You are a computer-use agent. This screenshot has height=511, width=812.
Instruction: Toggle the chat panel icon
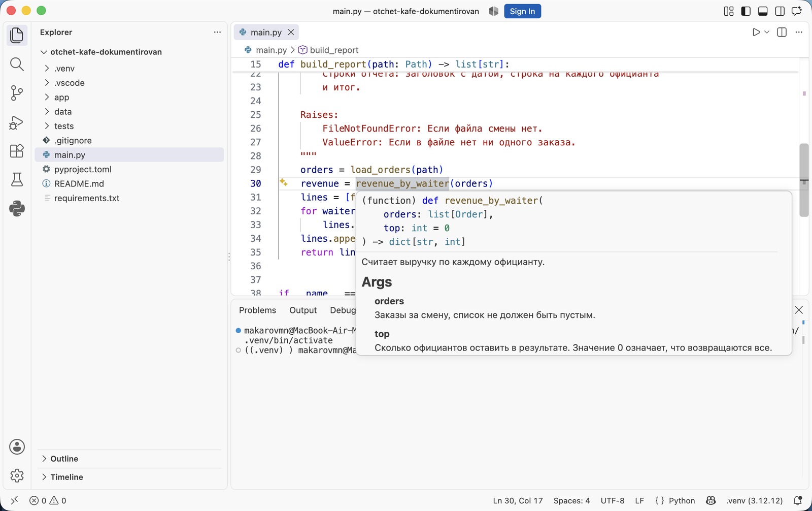797,11
